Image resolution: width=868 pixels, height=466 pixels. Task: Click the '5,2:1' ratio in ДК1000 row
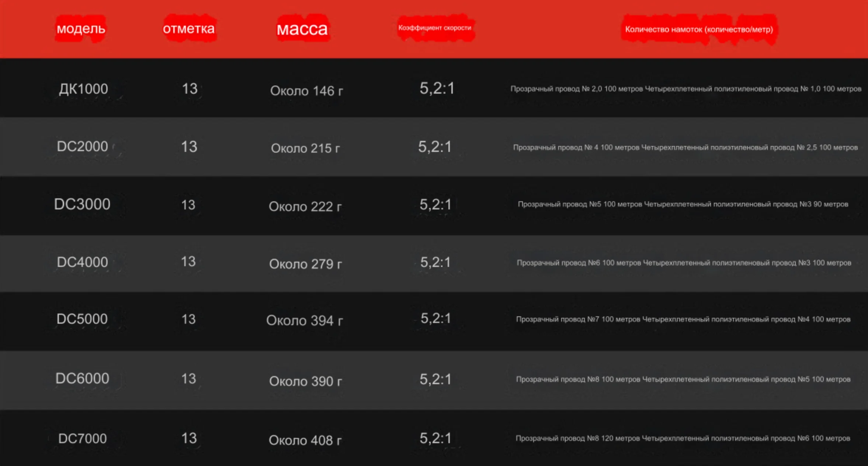tap(437, 88)
